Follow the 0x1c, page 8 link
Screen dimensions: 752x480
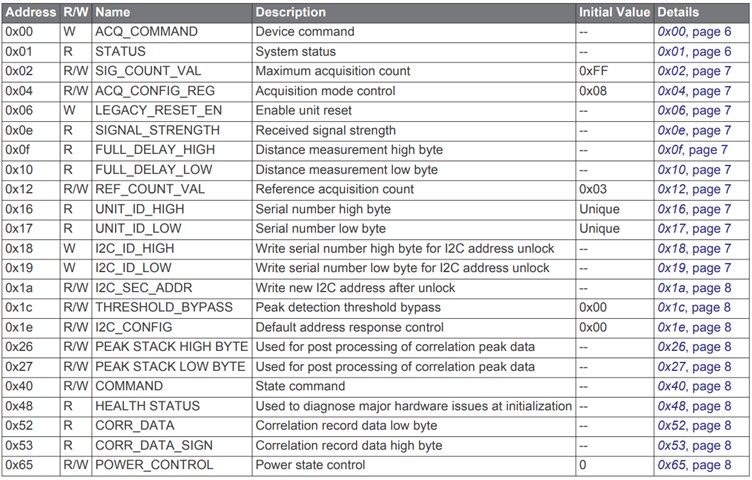[x=694, y=307]
